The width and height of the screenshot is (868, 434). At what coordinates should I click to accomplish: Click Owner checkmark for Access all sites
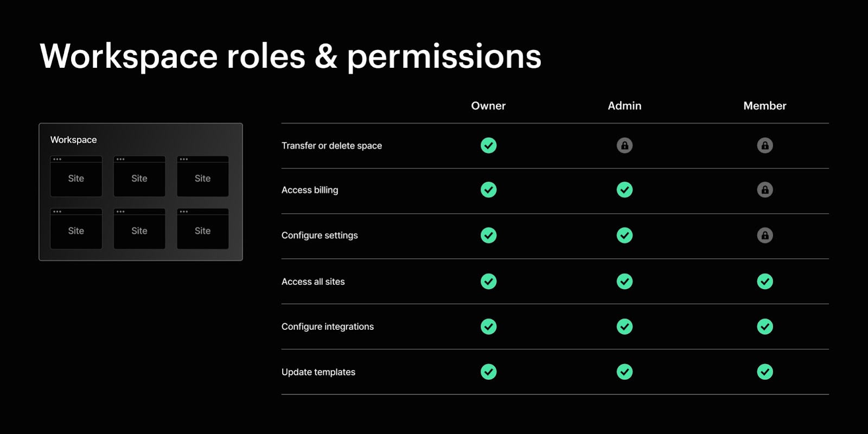click(488, 282)
